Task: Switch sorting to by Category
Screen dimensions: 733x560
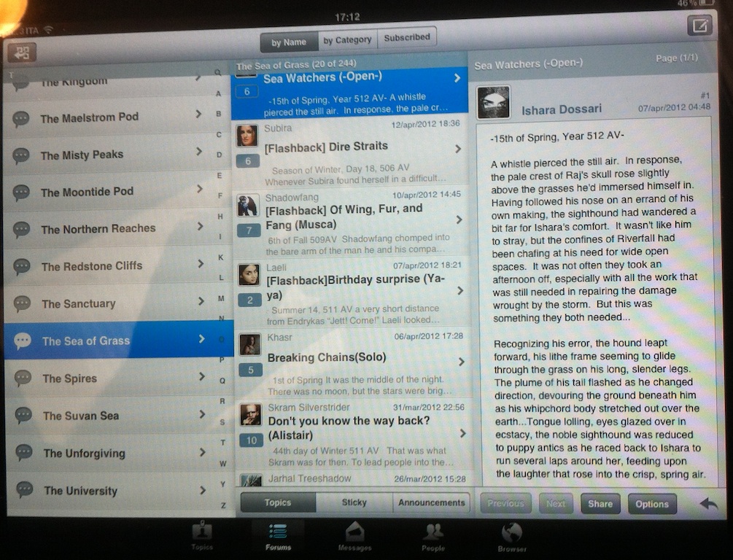Action: (347, 40)
